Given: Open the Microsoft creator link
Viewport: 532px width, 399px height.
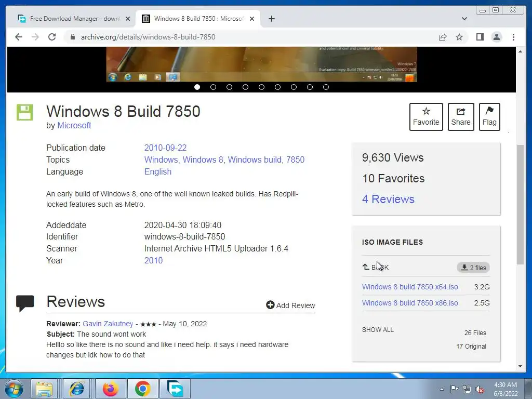Looking at the screenshot, I should click(74, 126).
